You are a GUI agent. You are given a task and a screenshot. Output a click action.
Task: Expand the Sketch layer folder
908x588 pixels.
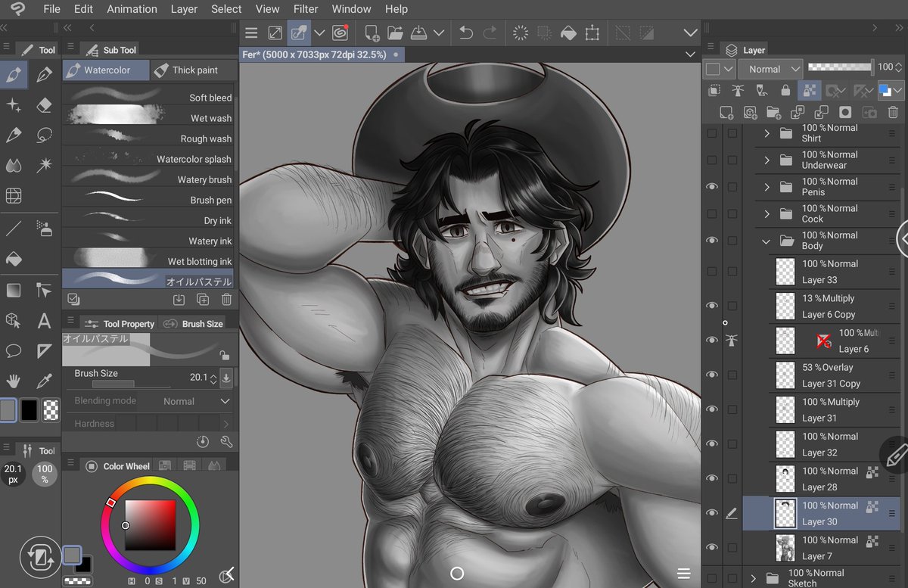click(753, 578)
